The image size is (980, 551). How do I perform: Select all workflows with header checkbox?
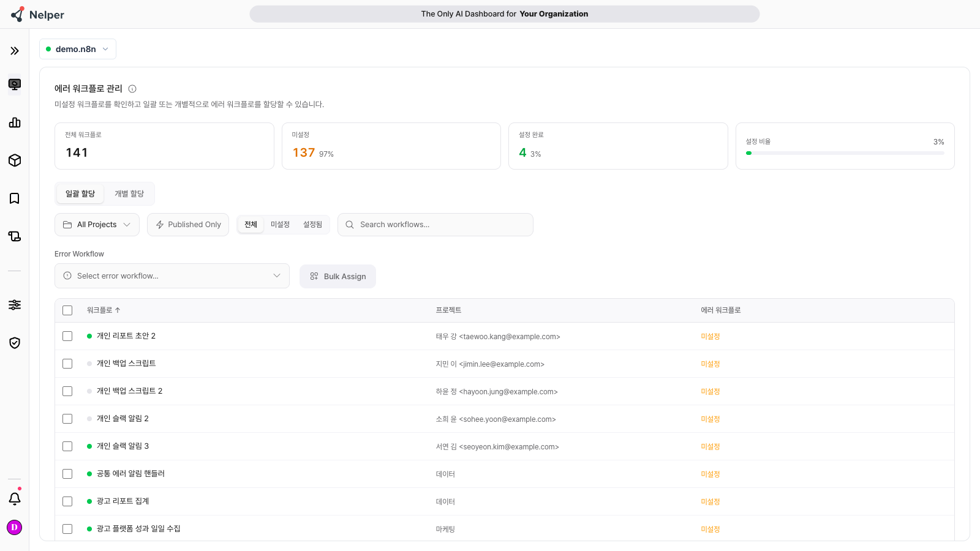point(67,310)
